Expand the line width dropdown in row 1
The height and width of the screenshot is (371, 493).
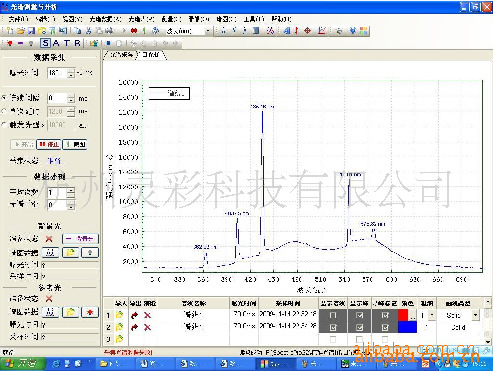[x=432, y=315]
